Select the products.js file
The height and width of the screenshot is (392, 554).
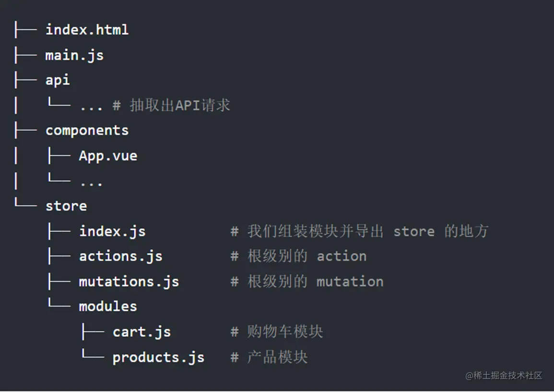click(x=158, y=357)
